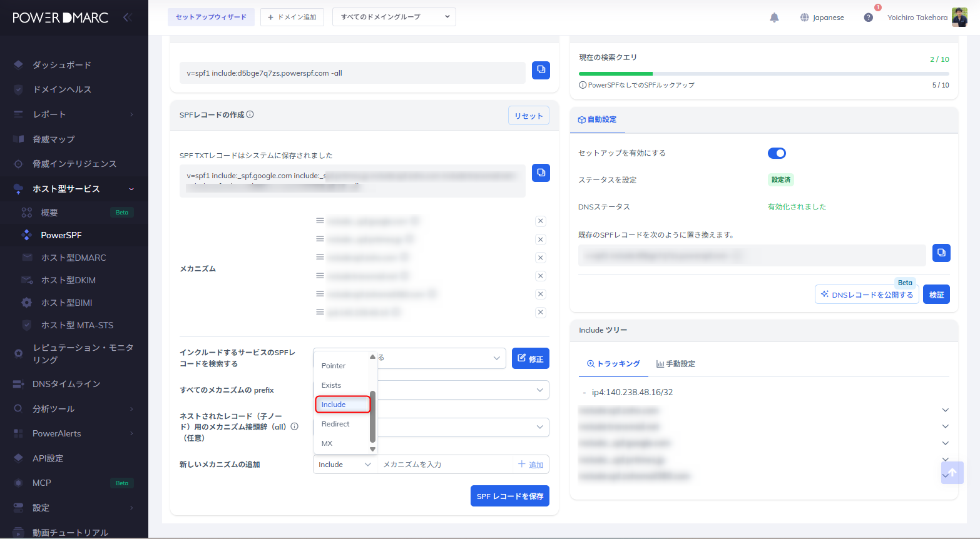980x539 pixels.
Task: Click the ip4:140.238.48.16/32 tree entry
Action: coord(632,392)
